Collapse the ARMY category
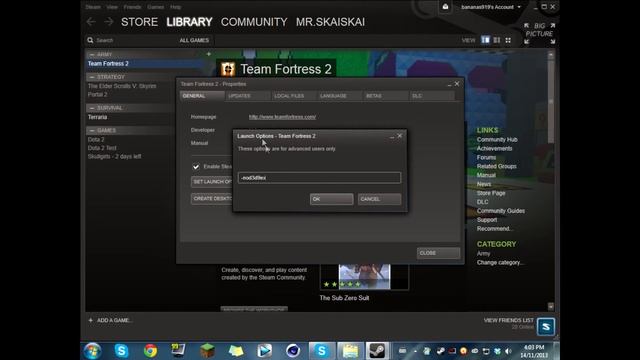 tap(91, 54)
